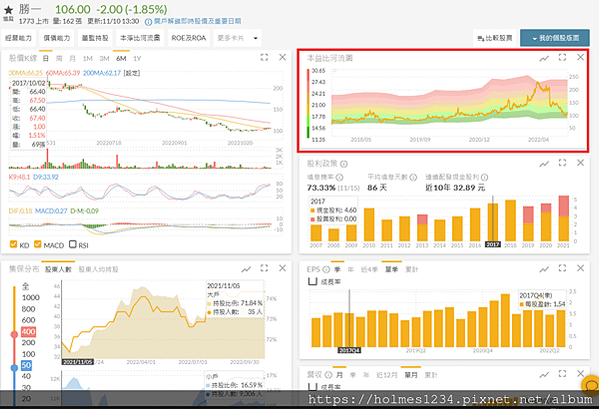Close the 本益比河流圖 panel
The image size is (599, 409).
[x=580, y=57]
